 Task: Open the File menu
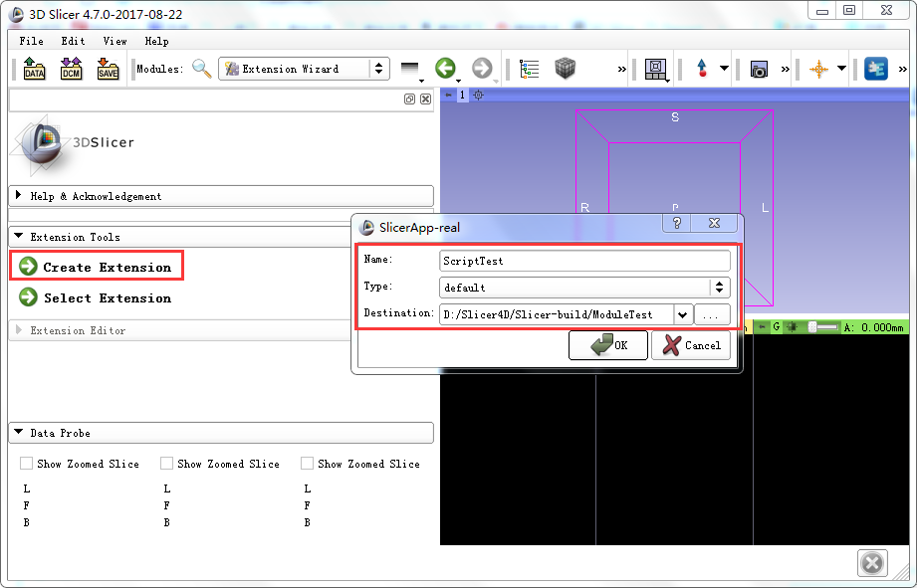pos(31,41)
